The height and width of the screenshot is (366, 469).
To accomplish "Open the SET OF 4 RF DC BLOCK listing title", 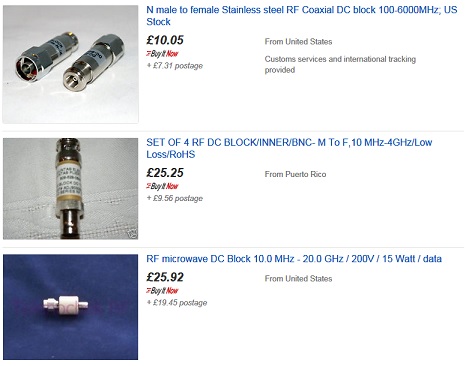I will click(x=289, y=148).
